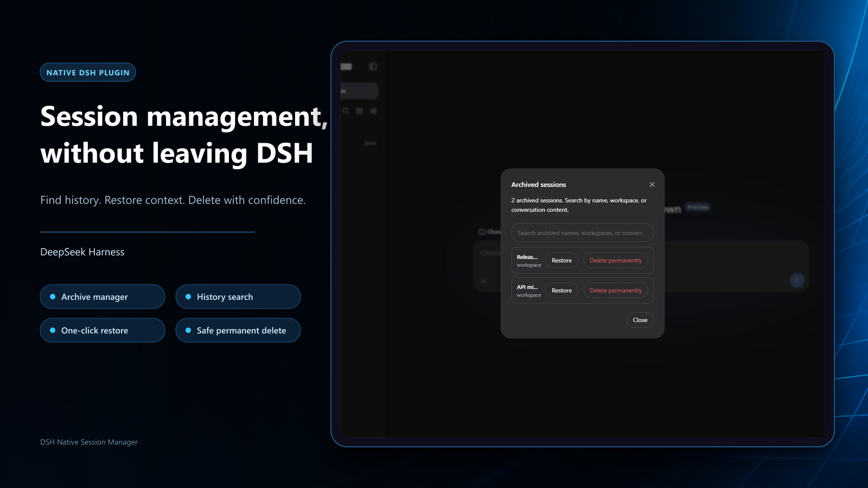Click the History search pill
The width and height of the screenshot is (868, 488).
pyautogui.click(x=238, y=297)
